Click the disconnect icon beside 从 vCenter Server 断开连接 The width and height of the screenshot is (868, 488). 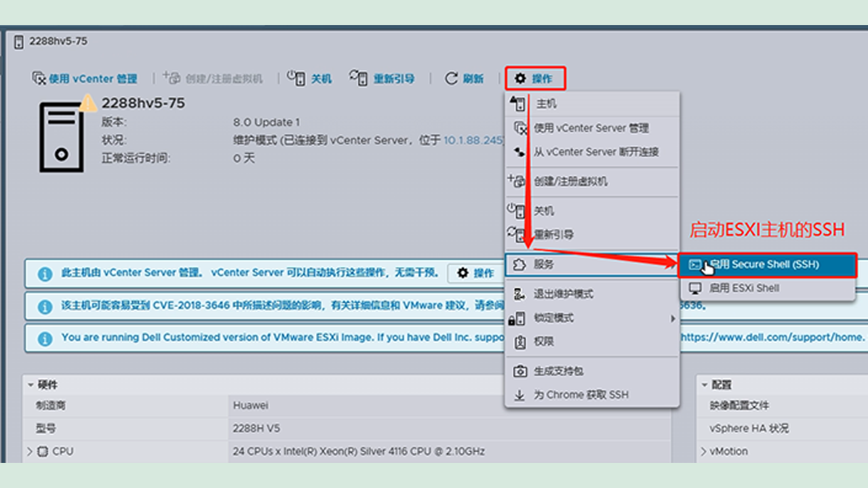[519, 152]
